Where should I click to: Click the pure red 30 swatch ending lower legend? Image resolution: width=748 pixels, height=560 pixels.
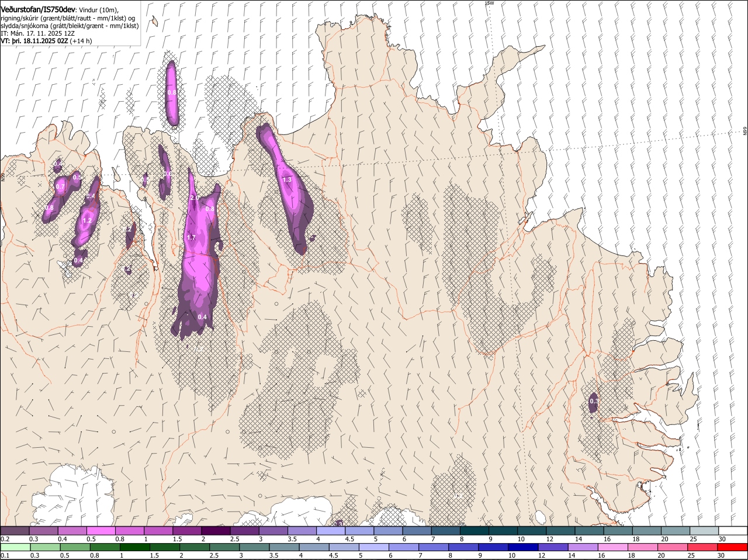click(732, 547)
